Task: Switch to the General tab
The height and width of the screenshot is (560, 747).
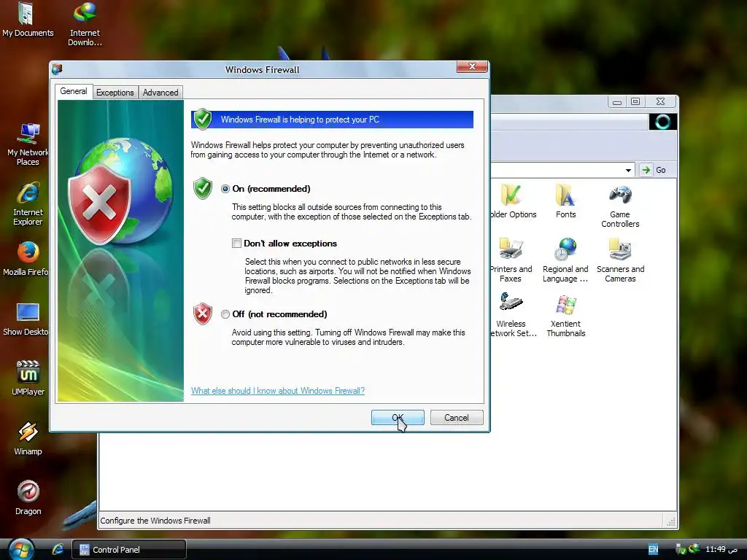Action: [x=74, y=91]
